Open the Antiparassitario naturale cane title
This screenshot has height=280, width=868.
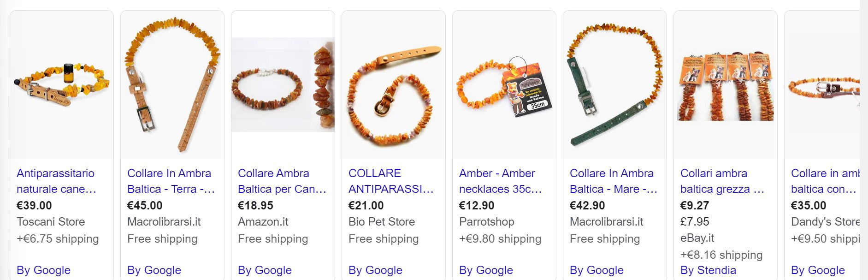(56, 181)
